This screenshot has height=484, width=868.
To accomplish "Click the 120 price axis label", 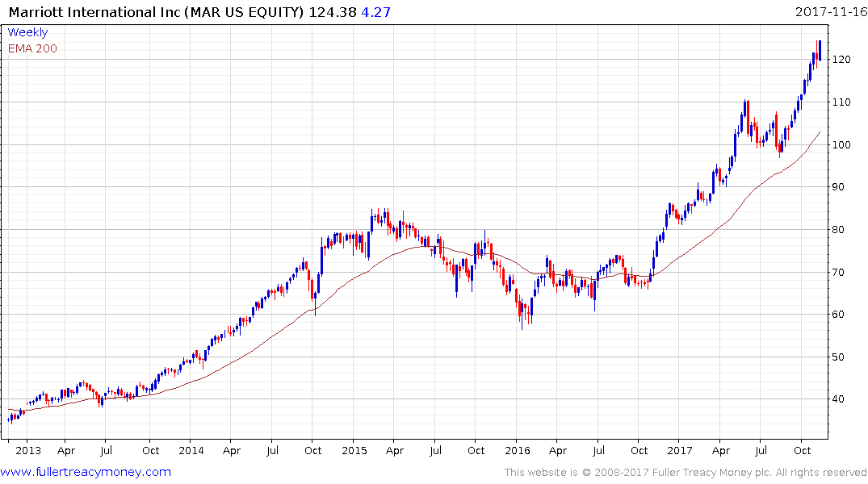I will pyautogui.click(x=841, y=60).
